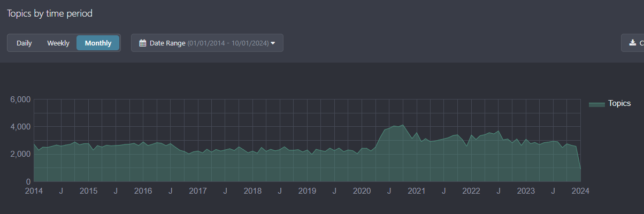
Task: Click the 01/01/2014 - 10/01/2024 date text
Action: pyautogui.click(x=228, y=43)
